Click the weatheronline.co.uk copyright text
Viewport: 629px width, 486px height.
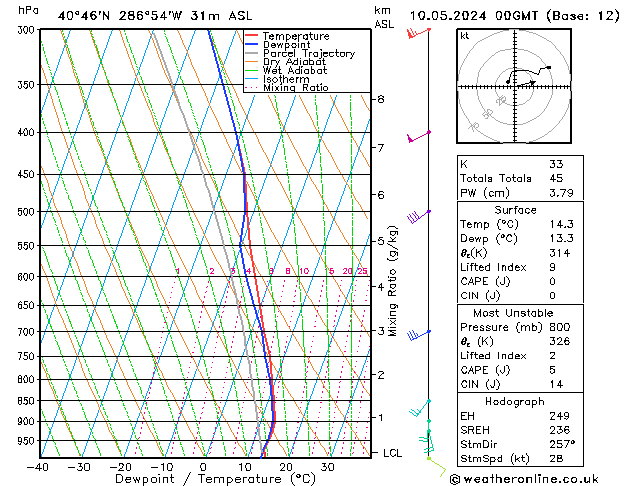click(524, 479)
